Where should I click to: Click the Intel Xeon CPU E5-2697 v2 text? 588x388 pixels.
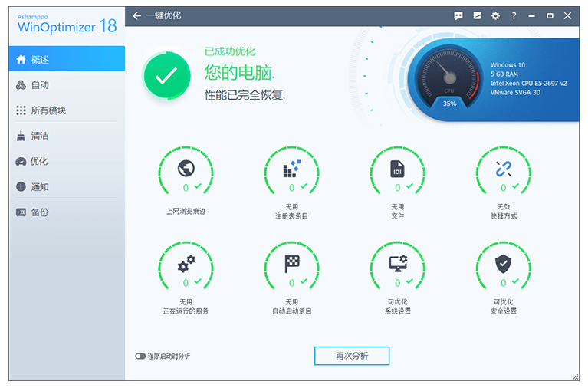pyautogui.click(x=528, y=84)
